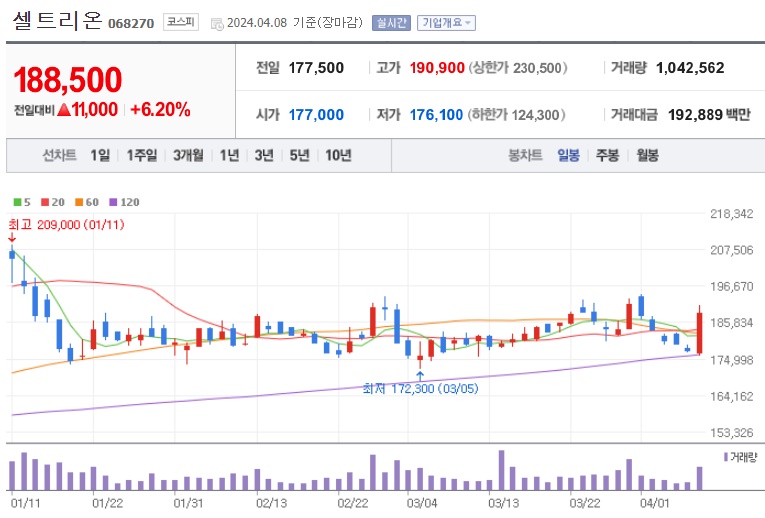Click the red up-triangle change indicator
Image resolution: width=765 pixels, height=518 pixels.
(x=64, y=110)
